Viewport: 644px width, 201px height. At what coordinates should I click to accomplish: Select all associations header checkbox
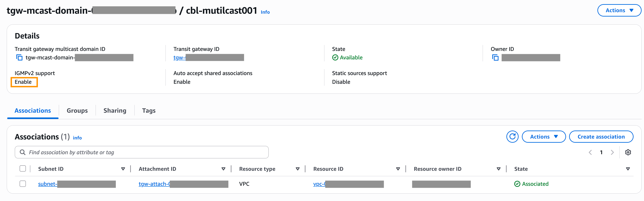click(x=23, y=169)
